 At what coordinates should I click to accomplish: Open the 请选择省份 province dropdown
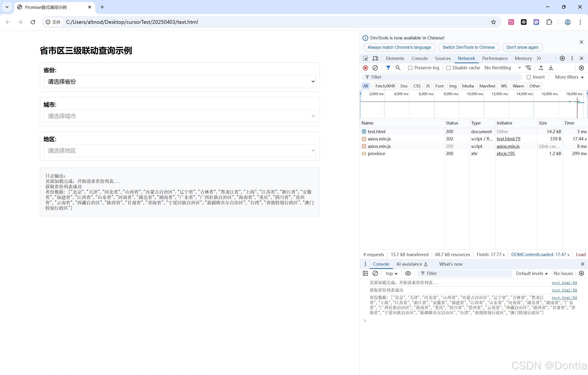tap(180, 81)
